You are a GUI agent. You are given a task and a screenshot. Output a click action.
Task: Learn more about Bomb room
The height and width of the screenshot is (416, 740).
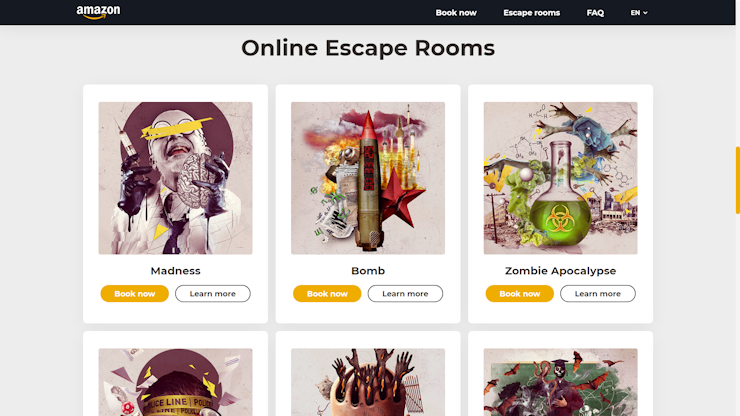coord(405,294)
